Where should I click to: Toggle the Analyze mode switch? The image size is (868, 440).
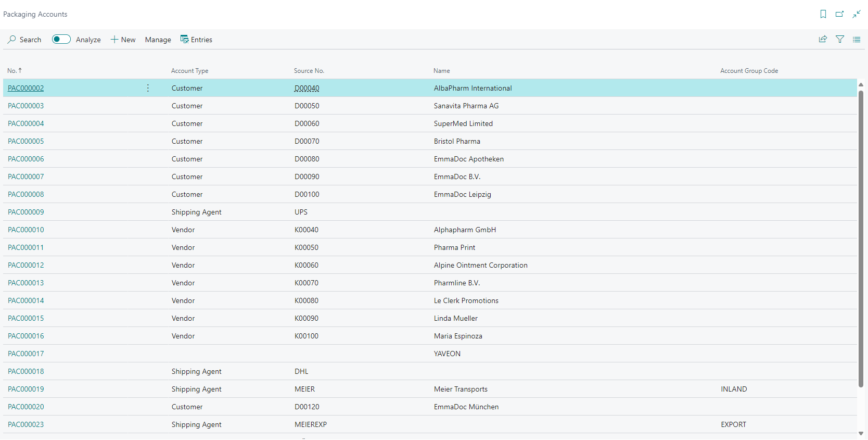click(x=61, y=39)
